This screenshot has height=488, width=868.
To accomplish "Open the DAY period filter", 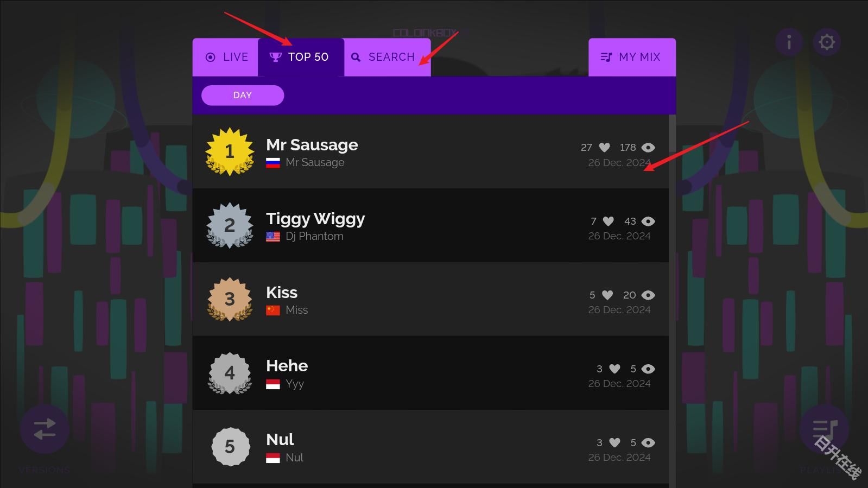I will coord(242,96).
